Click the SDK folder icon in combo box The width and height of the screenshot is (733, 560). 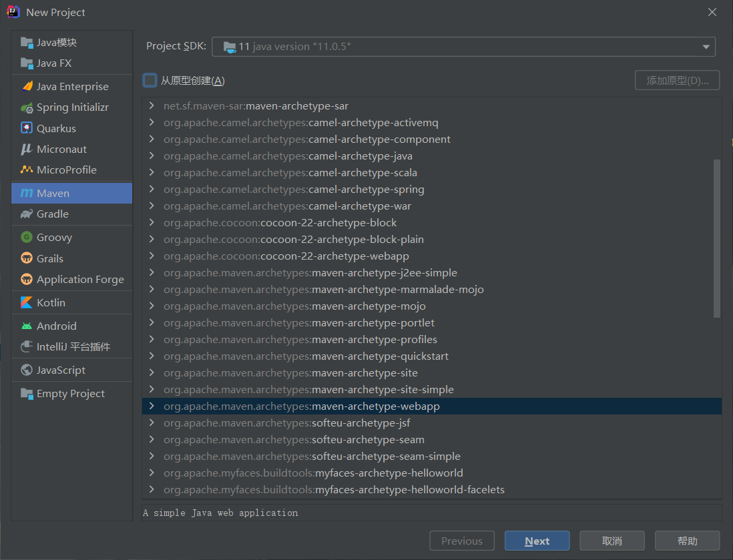[x=230, y=47]
